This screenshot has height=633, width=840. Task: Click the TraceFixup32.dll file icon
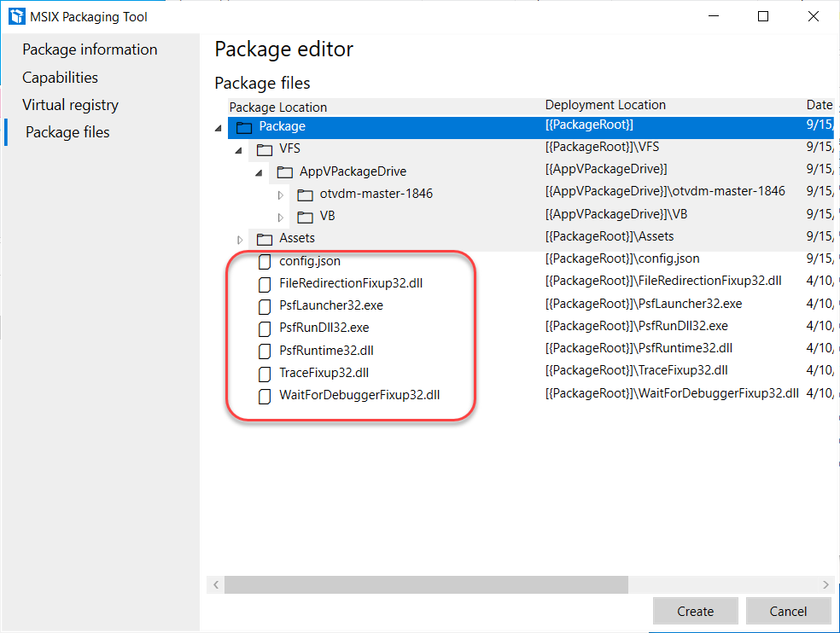point(265,373)
